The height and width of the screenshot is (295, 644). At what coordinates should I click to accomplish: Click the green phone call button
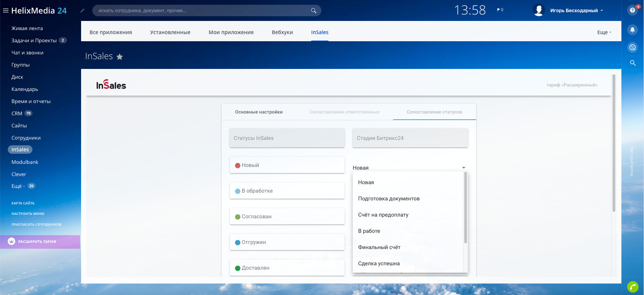click(633, 287)
